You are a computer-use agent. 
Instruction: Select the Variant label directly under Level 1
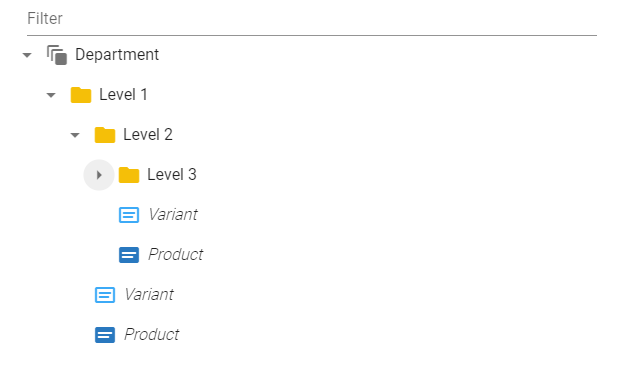149,295
